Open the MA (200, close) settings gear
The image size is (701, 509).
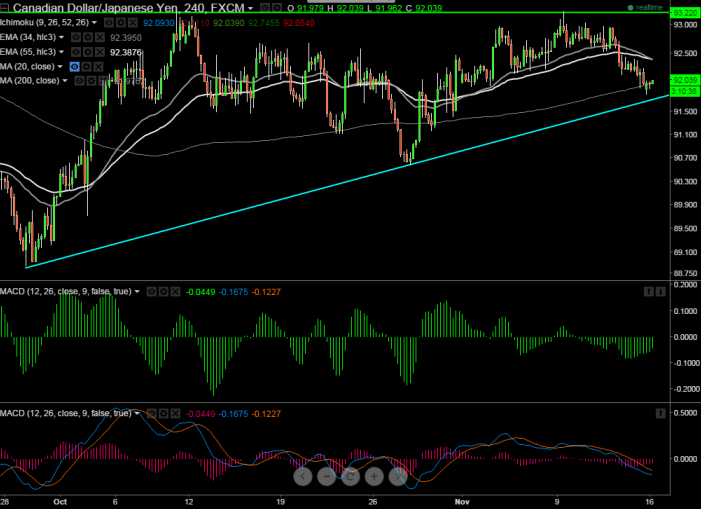92,81
